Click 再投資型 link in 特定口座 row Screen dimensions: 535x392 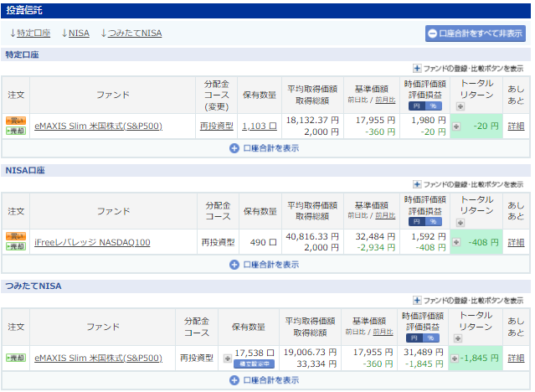point(217,126)
